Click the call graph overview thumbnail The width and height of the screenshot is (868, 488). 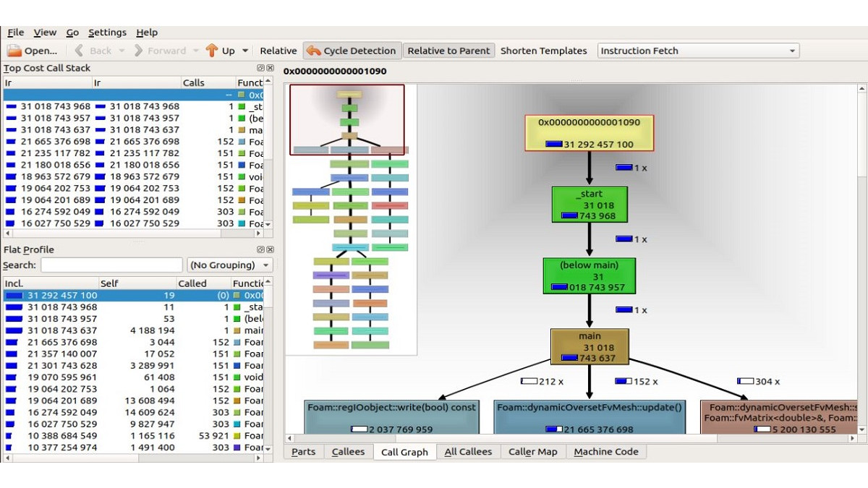(x=352, y=220)
